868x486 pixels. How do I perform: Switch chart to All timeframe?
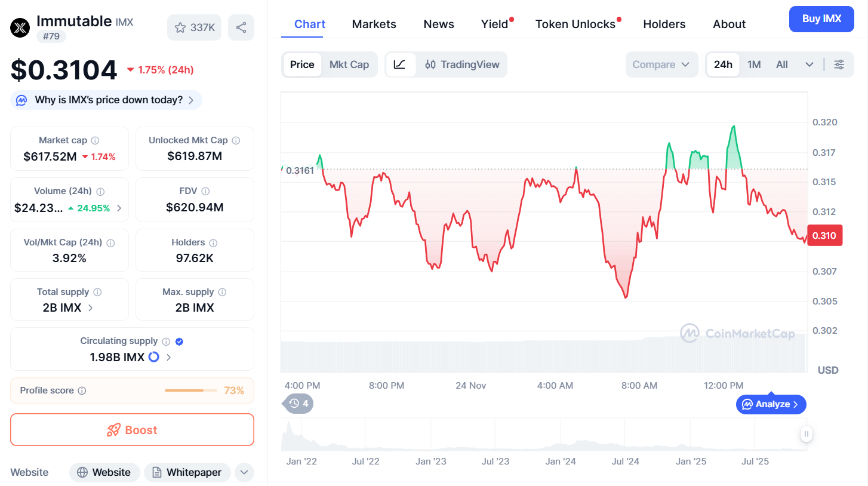(x=781, y=64)
